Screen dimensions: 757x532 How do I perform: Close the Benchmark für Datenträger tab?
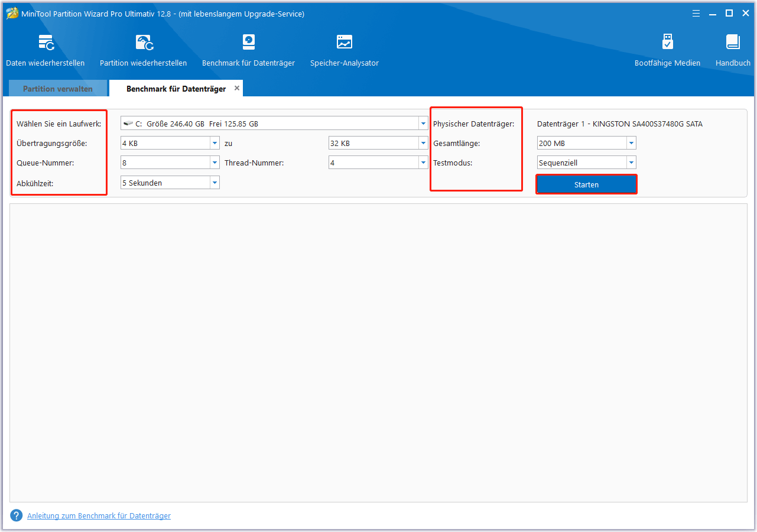237,88
